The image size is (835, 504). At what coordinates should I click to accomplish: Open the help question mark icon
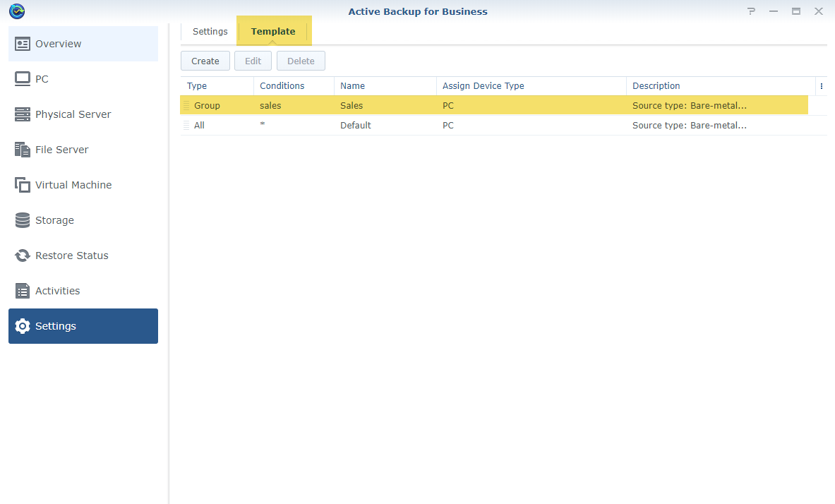click(751, 11)
